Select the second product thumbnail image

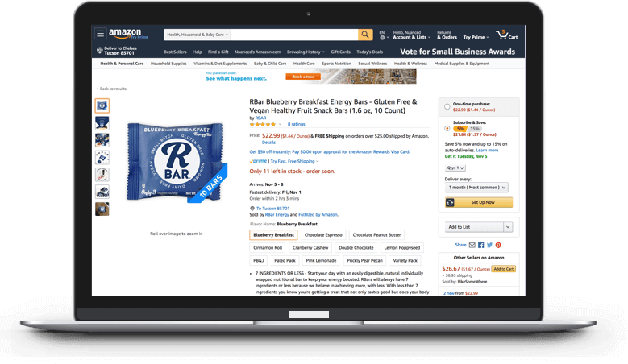102,122
